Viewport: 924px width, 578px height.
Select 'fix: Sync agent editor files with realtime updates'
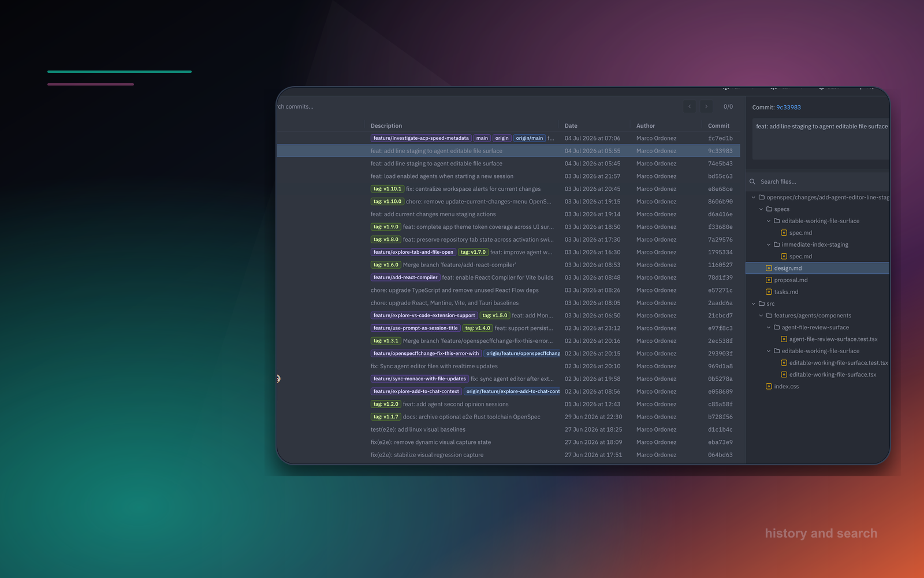pyautogui.click(x=508, y=366)
